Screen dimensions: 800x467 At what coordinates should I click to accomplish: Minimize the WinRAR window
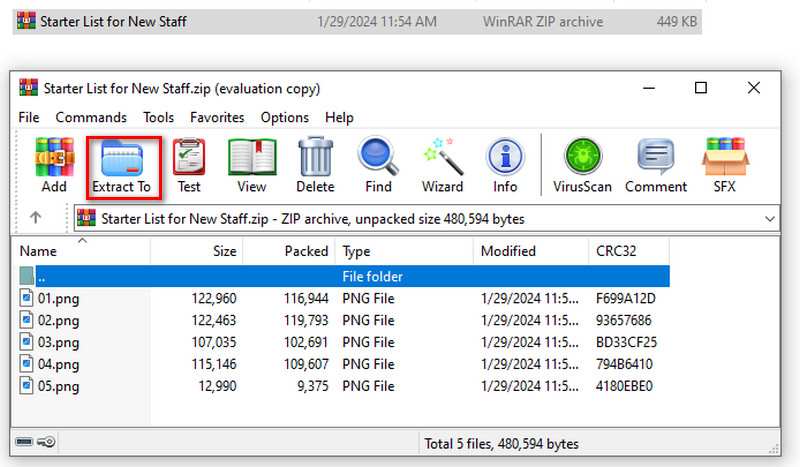648,88
